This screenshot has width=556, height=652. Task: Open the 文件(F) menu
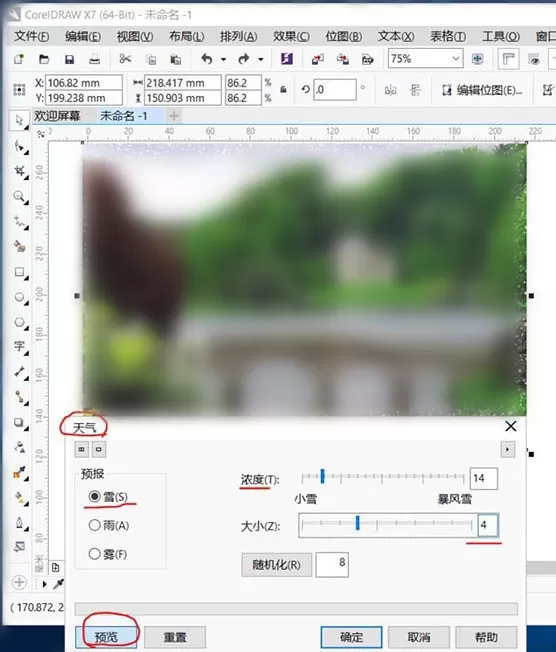pyautogui.click(x=31, y=37)
